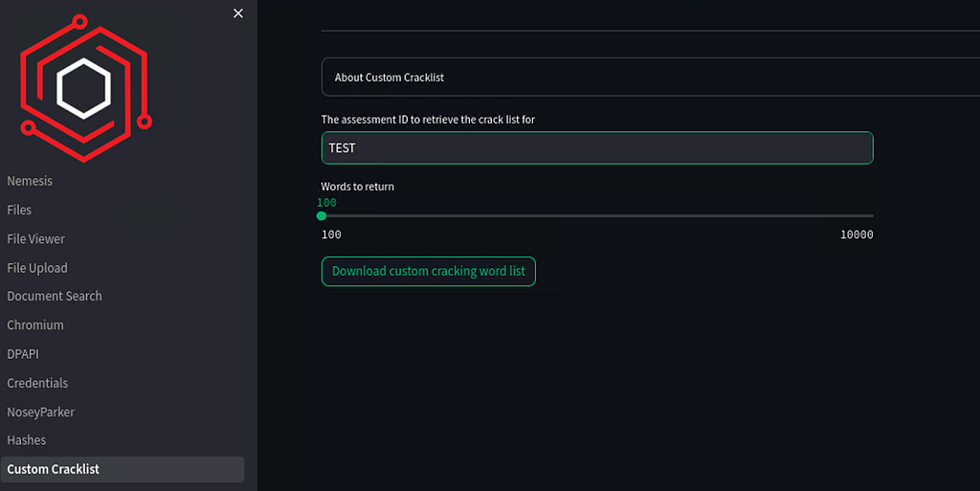Viewport: 980px width, 491px height.
Task: Click the red Nemesis hexagon logo
Action: pos(85,89)
